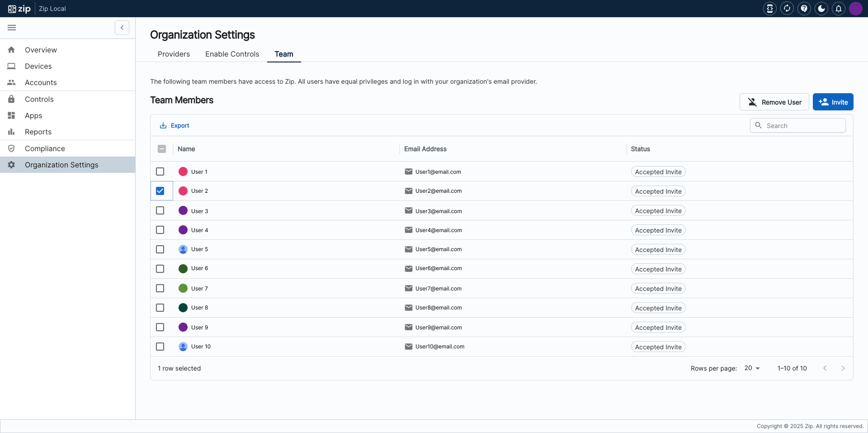Click the notifications bell icon

[x=838, y=9]
